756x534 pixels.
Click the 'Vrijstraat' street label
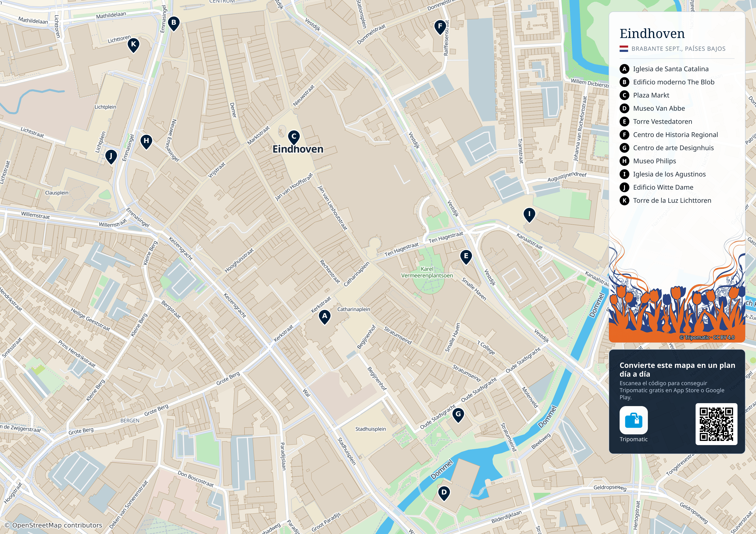pos(217,170)
